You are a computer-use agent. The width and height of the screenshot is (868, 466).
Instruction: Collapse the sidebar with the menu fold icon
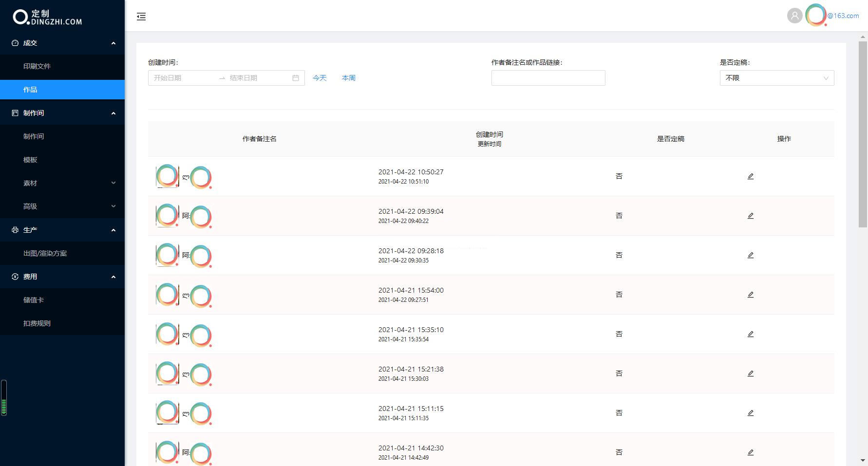click(x=141, y=17)
